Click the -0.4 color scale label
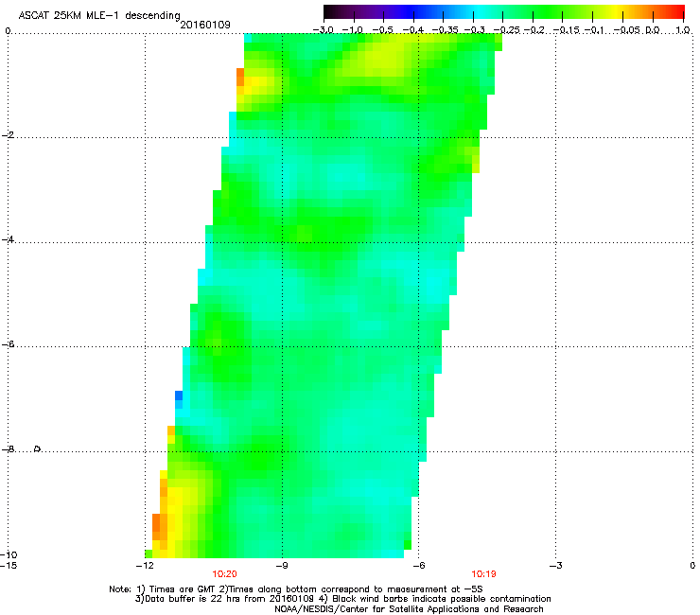This screenshot has height=615, width=700. click(413, 30)
